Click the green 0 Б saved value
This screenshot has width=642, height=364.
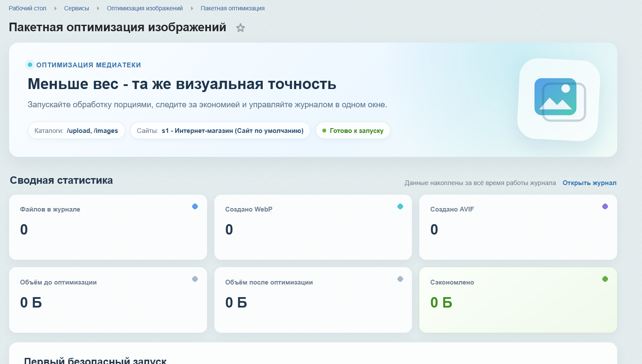[x=441, y=302]
